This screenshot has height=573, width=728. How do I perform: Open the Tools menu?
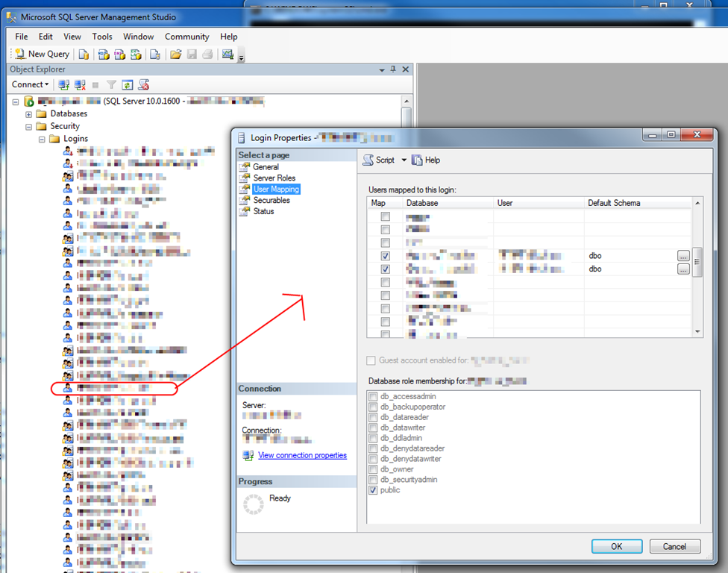tap(102, 37)
